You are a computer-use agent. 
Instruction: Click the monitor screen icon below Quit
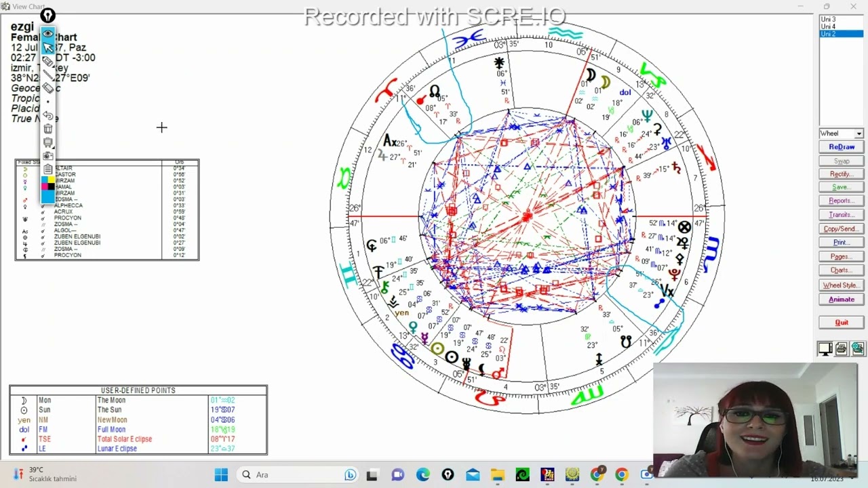pyautogui.click(x=825, y=349)
